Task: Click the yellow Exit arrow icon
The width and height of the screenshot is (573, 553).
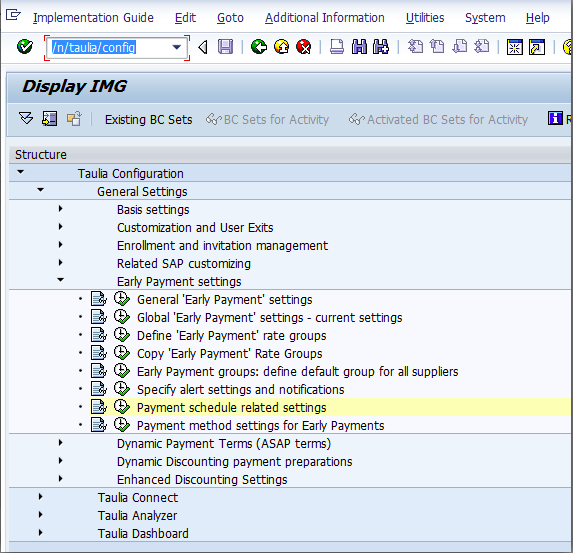Action: (281, 47)
